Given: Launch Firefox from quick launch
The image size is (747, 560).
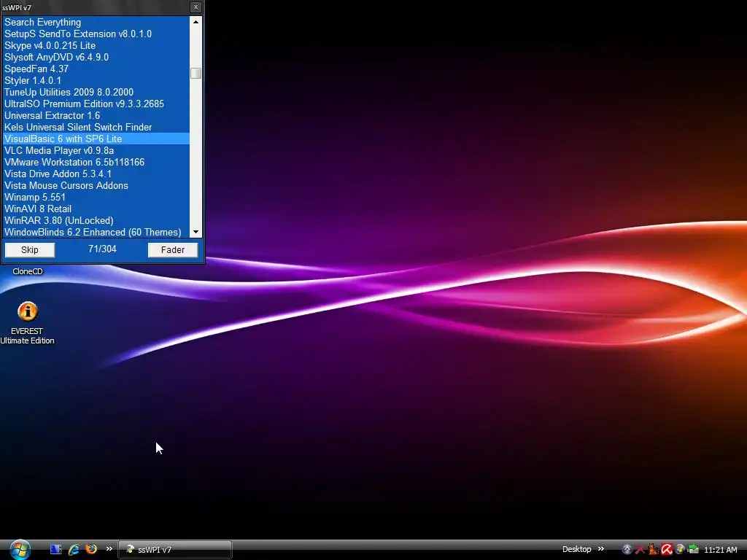Looking at the screenshot, I should point(91,549).
